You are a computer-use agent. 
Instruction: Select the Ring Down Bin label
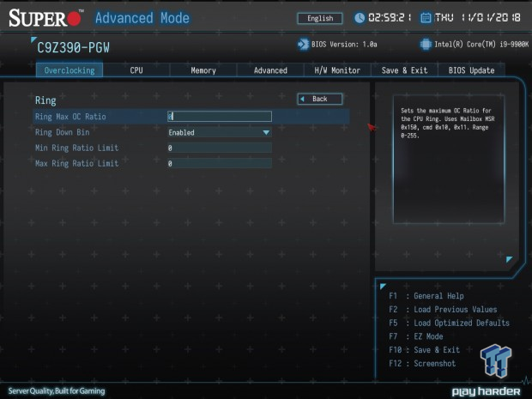click(x=63, y=132)
